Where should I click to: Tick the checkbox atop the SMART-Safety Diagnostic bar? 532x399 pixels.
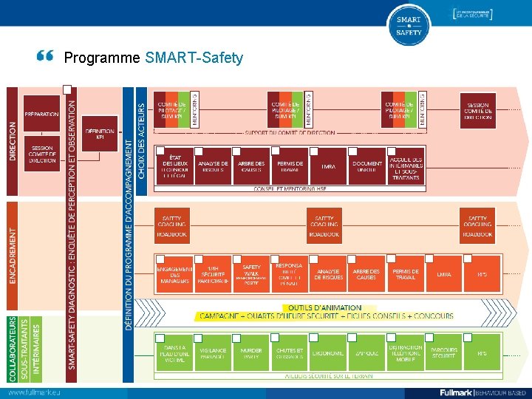(67, 90)
